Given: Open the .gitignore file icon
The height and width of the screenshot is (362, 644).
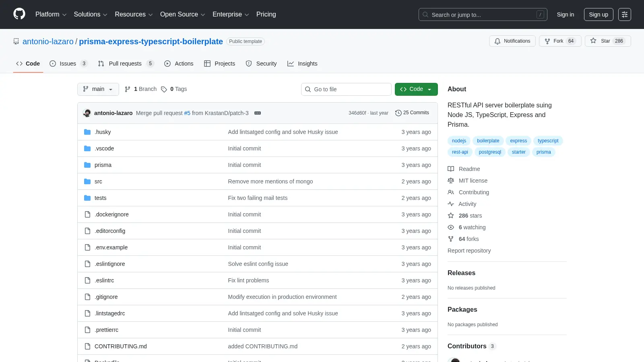Looking at the screenshot, I should (x=87, y=297).
